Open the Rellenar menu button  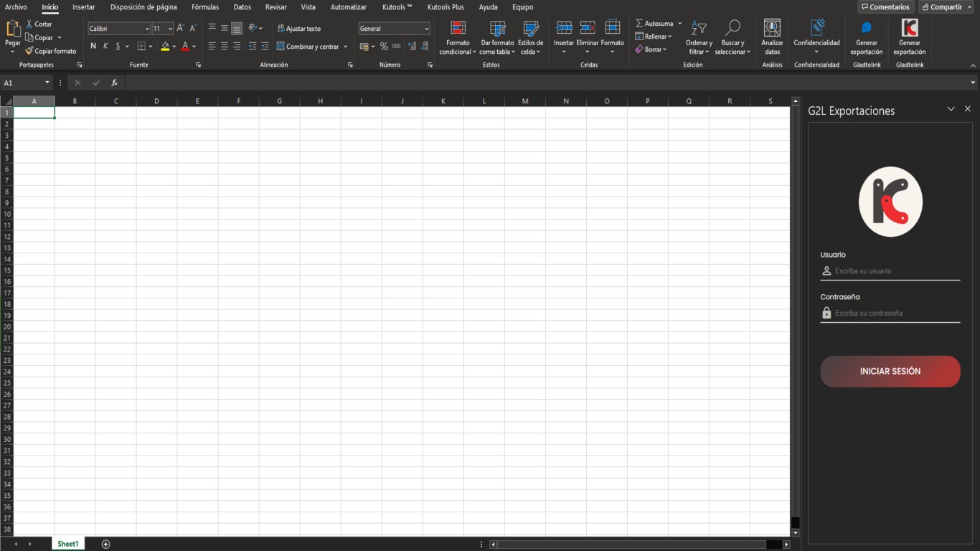click(654, 37)
